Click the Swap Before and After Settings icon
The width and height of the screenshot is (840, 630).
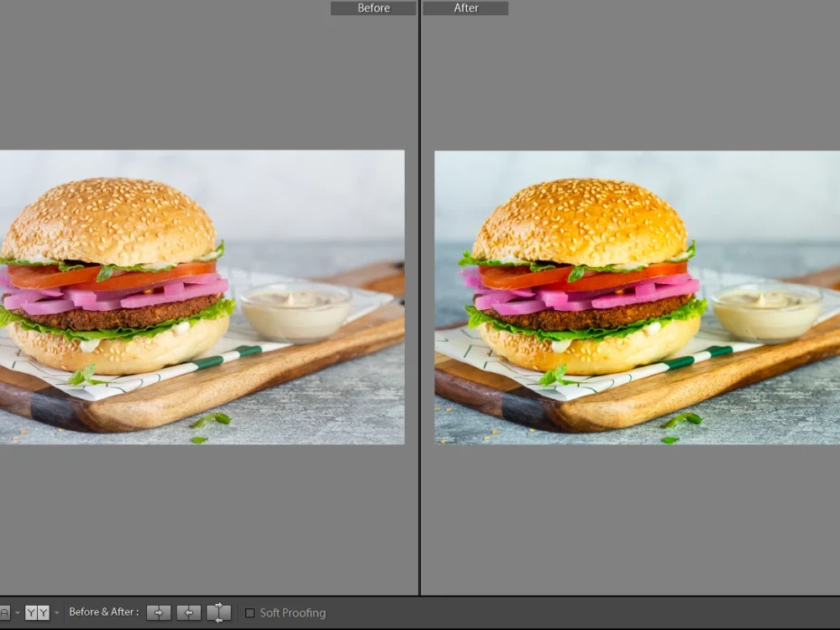218,612
